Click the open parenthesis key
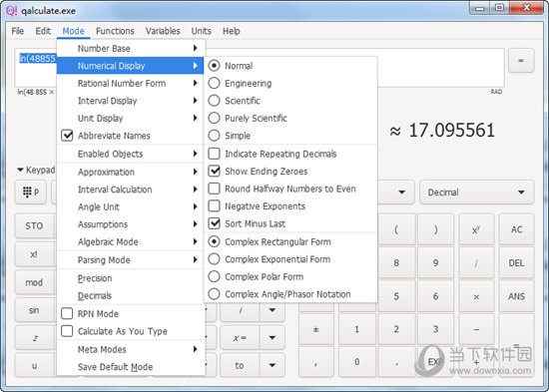The image size is (549, 392). [396, 229]
